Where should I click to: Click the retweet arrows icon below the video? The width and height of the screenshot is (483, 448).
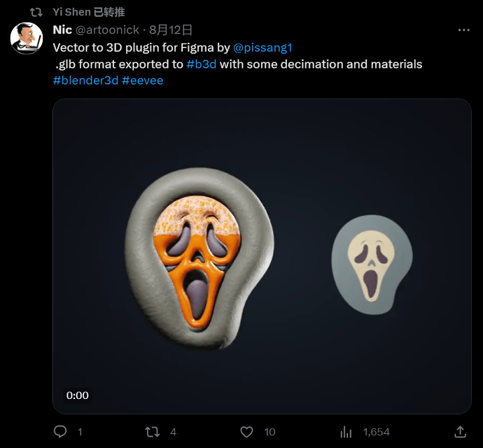[152, 431]
